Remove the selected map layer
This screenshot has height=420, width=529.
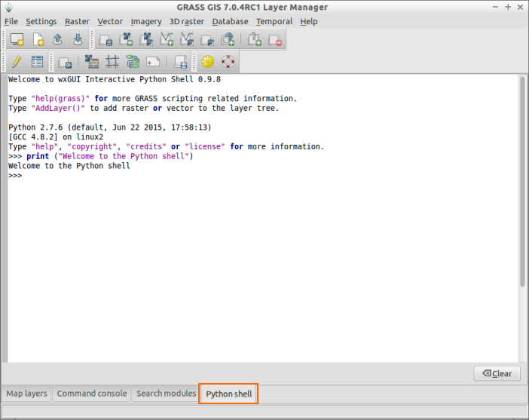pos(275,39)
